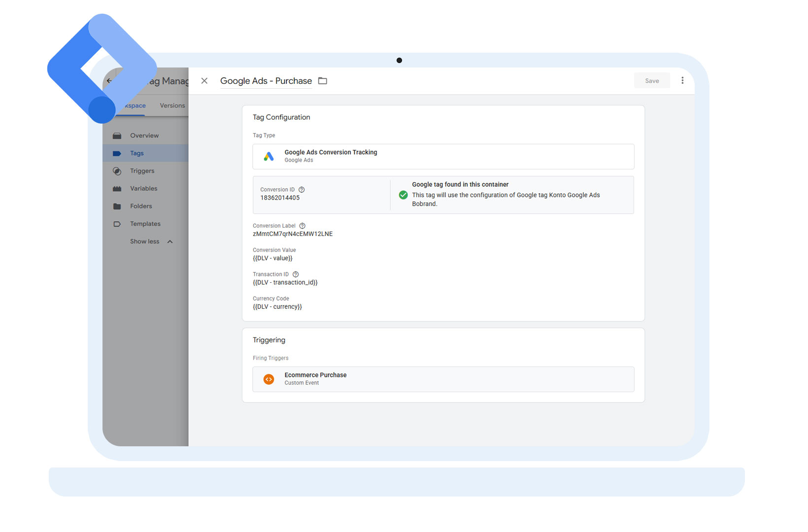This screenshot has width=808, height=532.
Task: Open the Ecommerce Purchase firing trigger
Action: click(443, 379)
